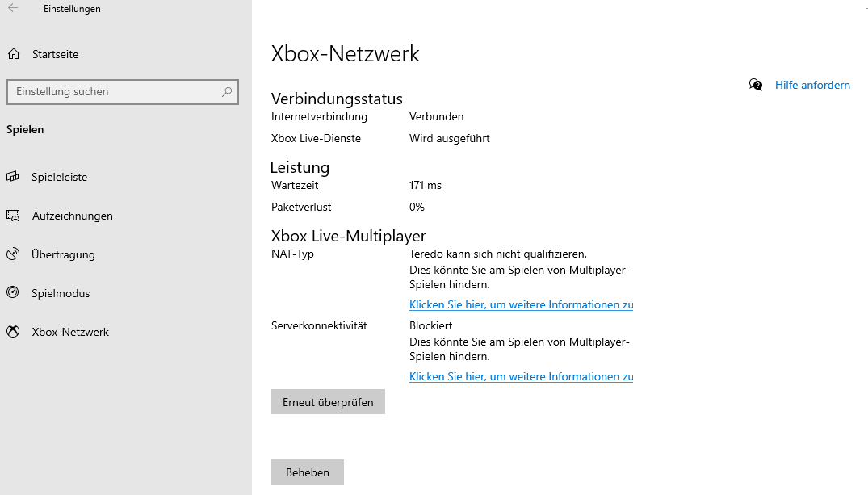Click the Spieleleiste icon in the sidebar
The height and width of the screenshot is (495, 868).
(13, 177)
